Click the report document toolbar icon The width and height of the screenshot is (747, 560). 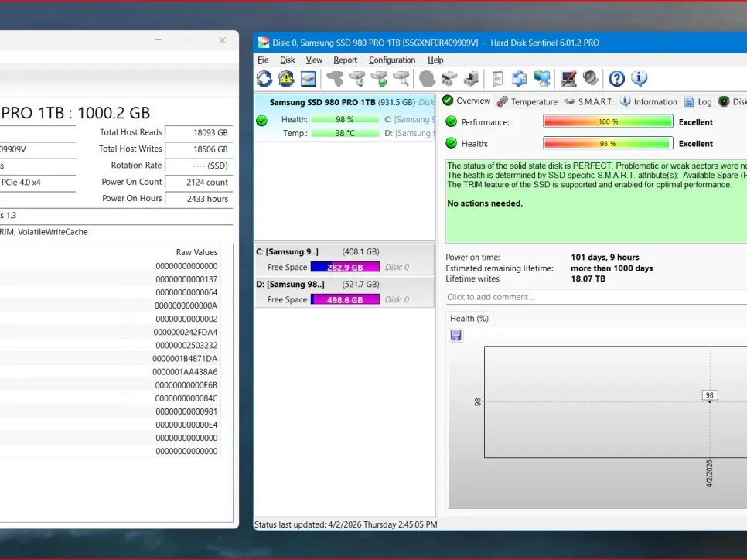(x=497, y=78)
